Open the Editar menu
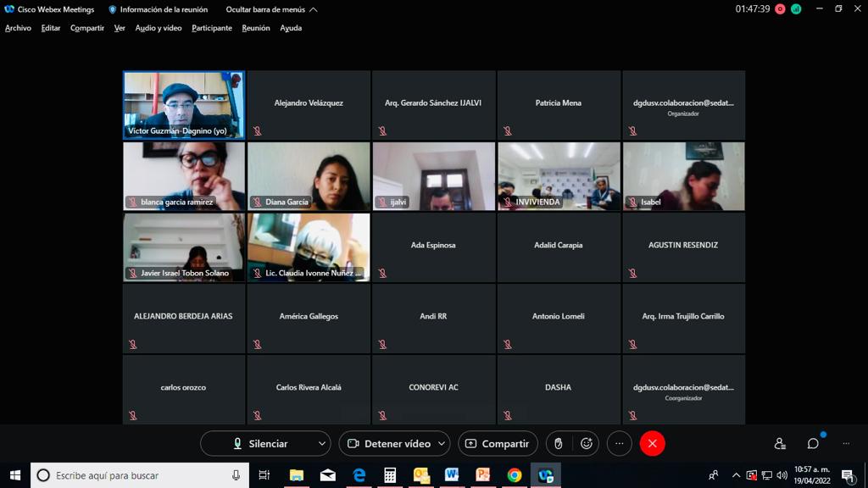 (x=50, y=28)
